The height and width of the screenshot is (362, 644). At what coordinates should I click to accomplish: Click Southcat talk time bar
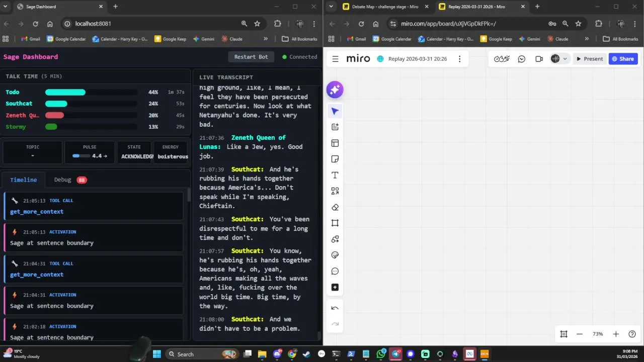pos(91,104)
